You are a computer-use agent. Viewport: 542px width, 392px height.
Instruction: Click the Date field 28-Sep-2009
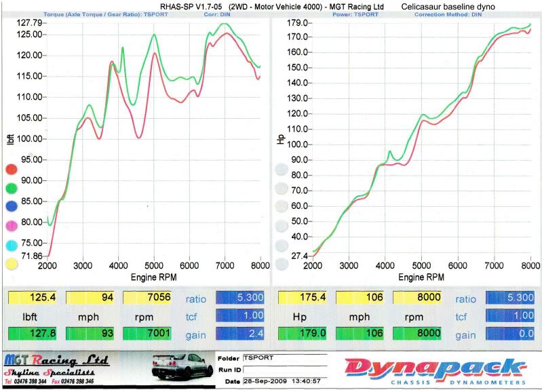[x=285, y=381]
